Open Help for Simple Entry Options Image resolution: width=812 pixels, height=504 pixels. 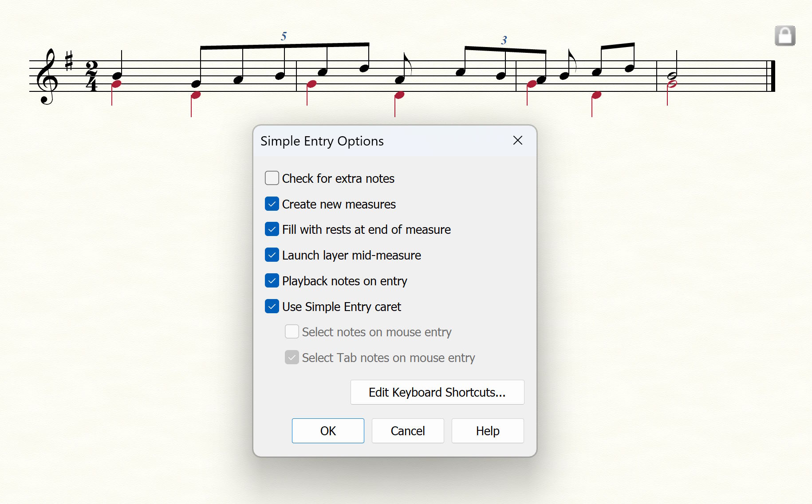(x=488, y=431)
